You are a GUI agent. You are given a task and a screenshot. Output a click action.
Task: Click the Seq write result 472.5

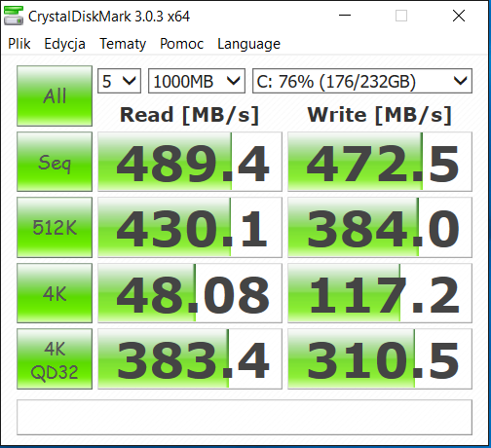tap(380, 162)
